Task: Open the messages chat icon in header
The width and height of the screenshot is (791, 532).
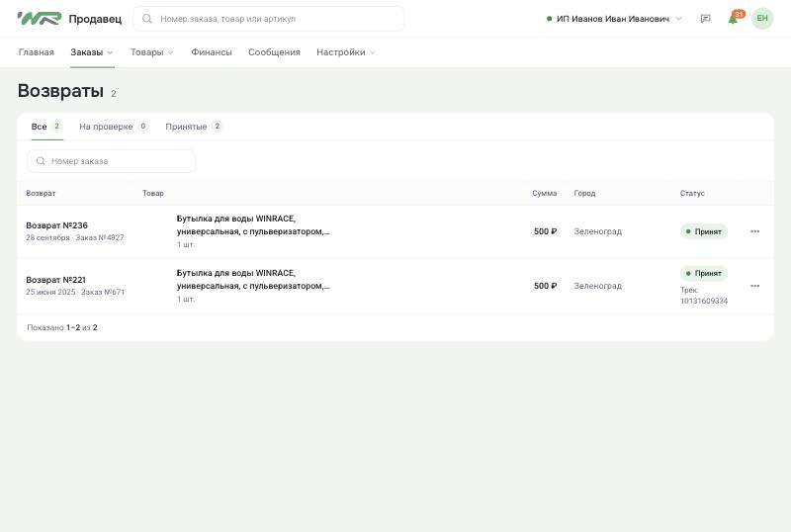Action: pos(706,19)
